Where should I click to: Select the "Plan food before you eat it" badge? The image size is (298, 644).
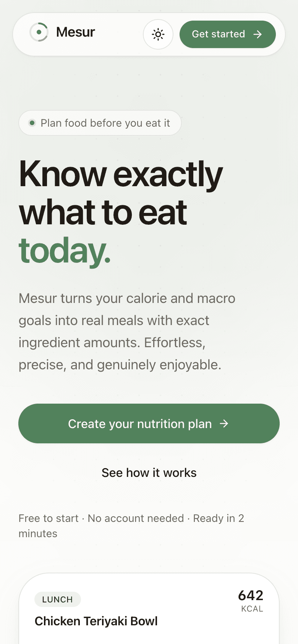[100, 123]
